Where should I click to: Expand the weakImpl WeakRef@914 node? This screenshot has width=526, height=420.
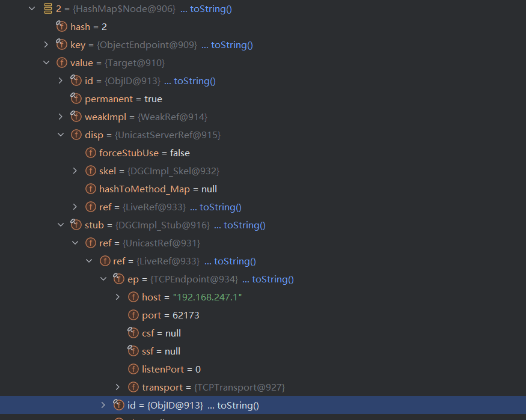tap(61, 117)
